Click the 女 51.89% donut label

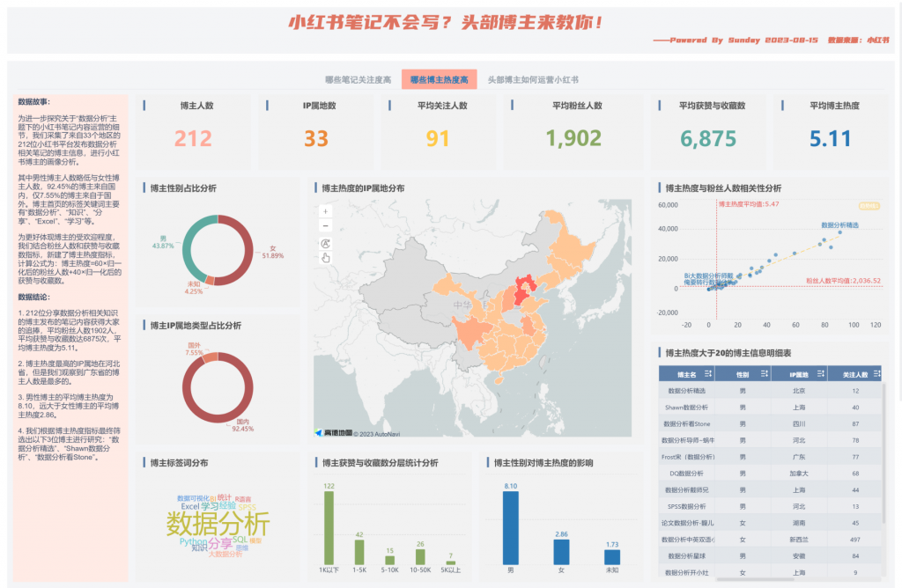(x=273, y=253)
